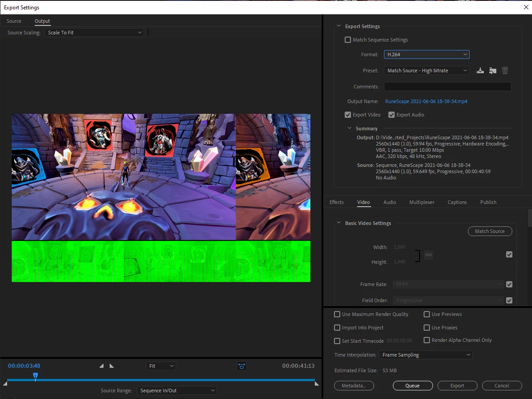Click the Delete Preset trash icon
Screen dimensions: 532x399
tap(505, 71)
